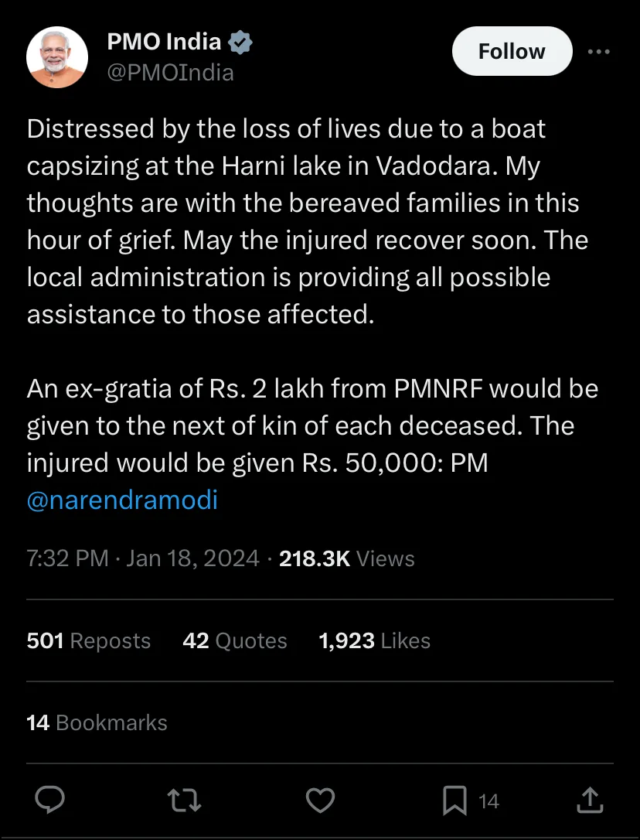Click the 14 Bookmarks count text
This screenshot has height=840, width=640.
(x=97, y=722)
